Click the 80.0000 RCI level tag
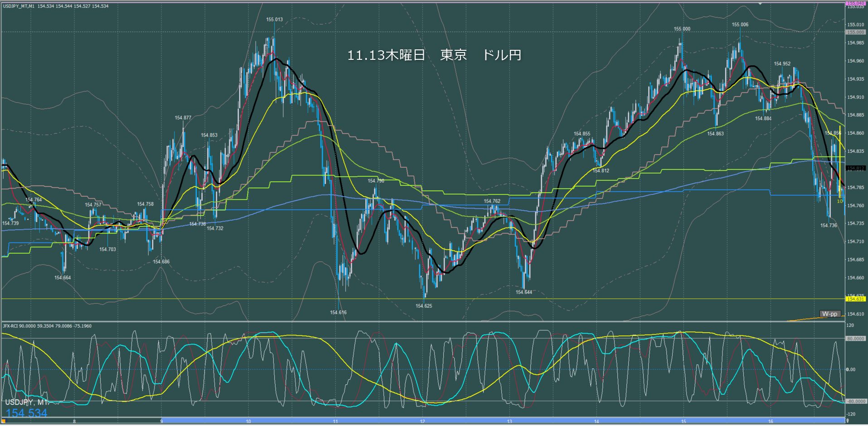This screenshot has width=868, height=426. click(x=856, y=339)
